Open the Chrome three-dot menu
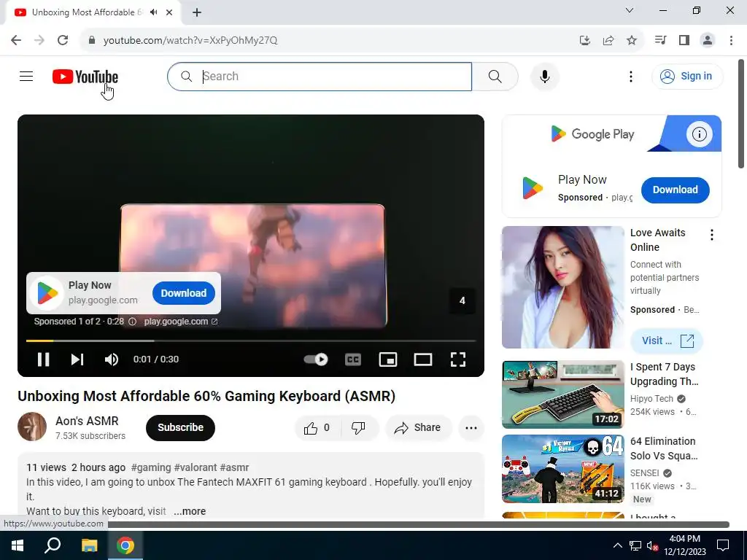 pos(731,40)
